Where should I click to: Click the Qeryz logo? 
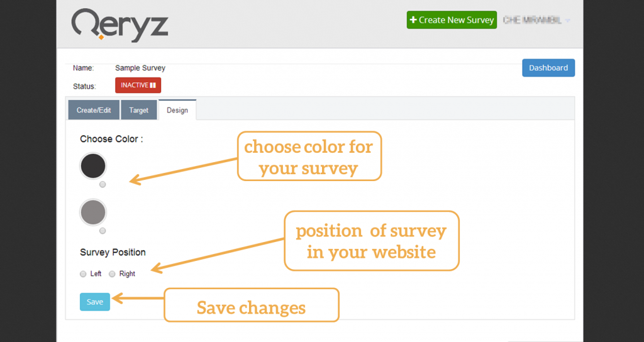pos(120,25)
